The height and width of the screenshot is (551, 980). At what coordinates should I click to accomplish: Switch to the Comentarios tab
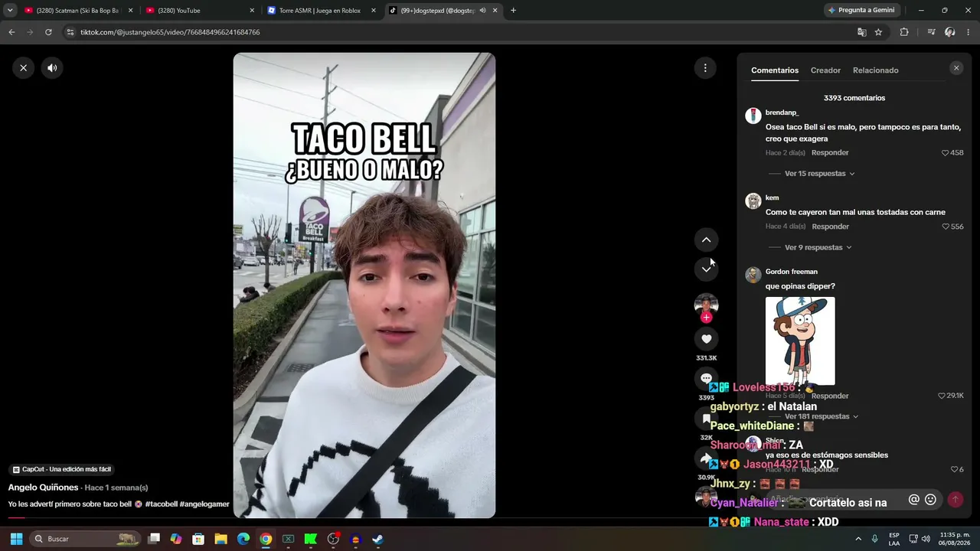click(x=775, y=70)
